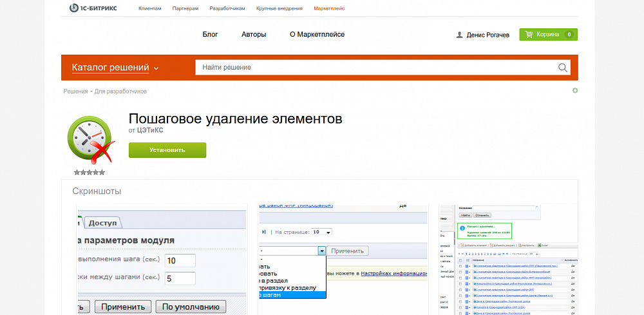Go to Решения breadcrumb
The height and width of the screenshot is (315, 644).
[75, 91]
